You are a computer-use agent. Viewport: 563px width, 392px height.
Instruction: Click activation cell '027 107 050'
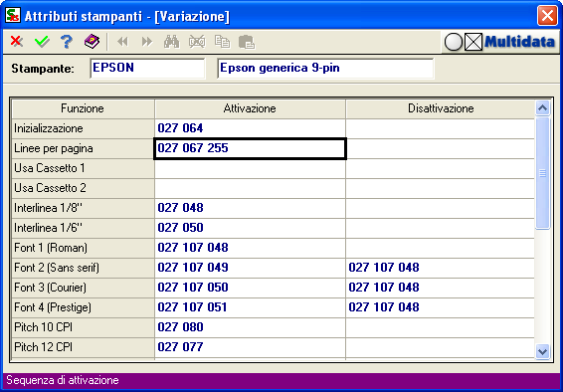tap(250, 288)
